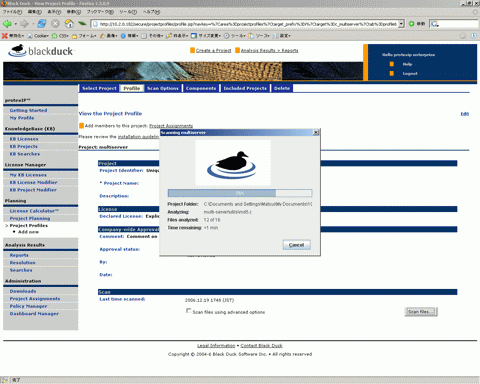
Task: Open the Project Assignments link near Add members
Action: (x=171, y=126)
